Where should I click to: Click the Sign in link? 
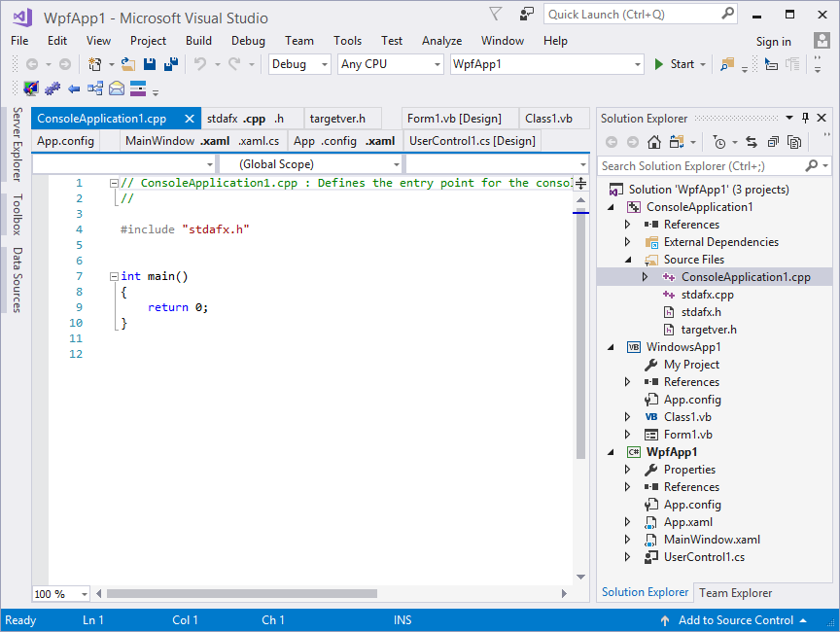[x=773, y=42]
